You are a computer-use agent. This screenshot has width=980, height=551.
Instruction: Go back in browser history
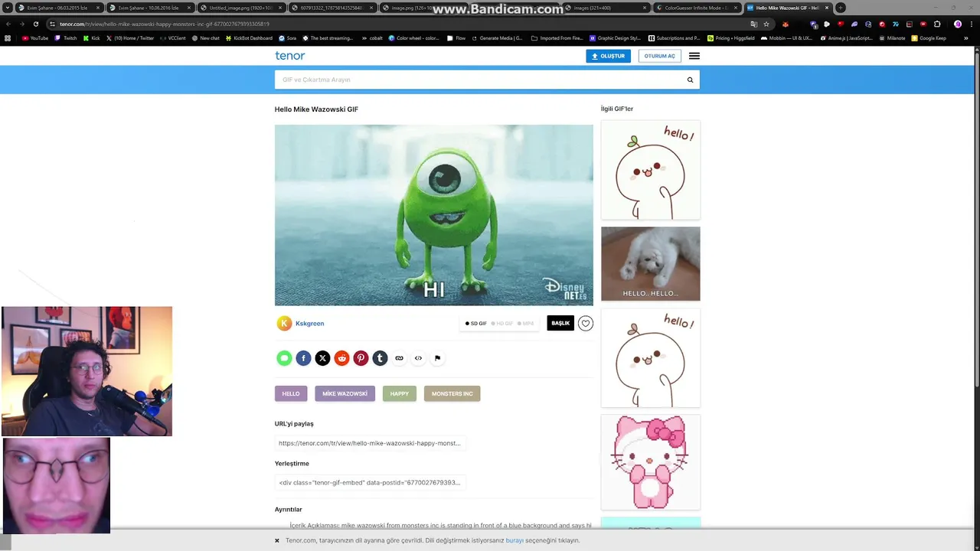tap(8, 24)
